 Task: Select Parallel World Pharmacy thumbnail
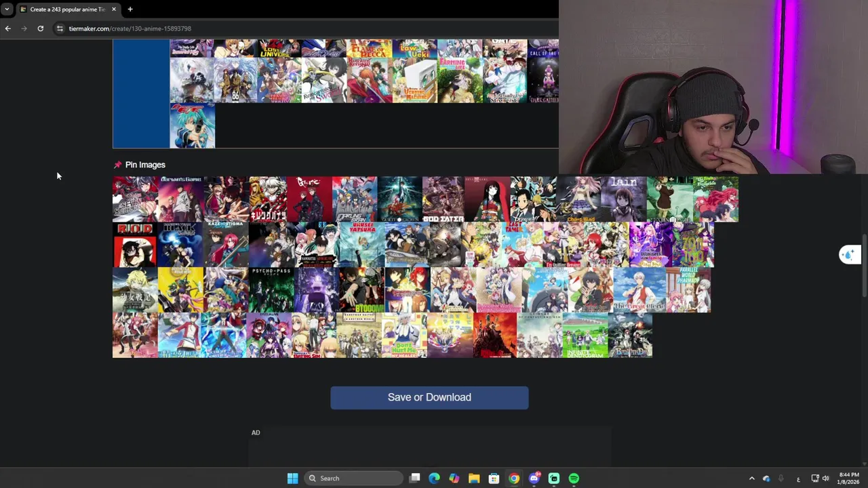[x=688, y=290]
